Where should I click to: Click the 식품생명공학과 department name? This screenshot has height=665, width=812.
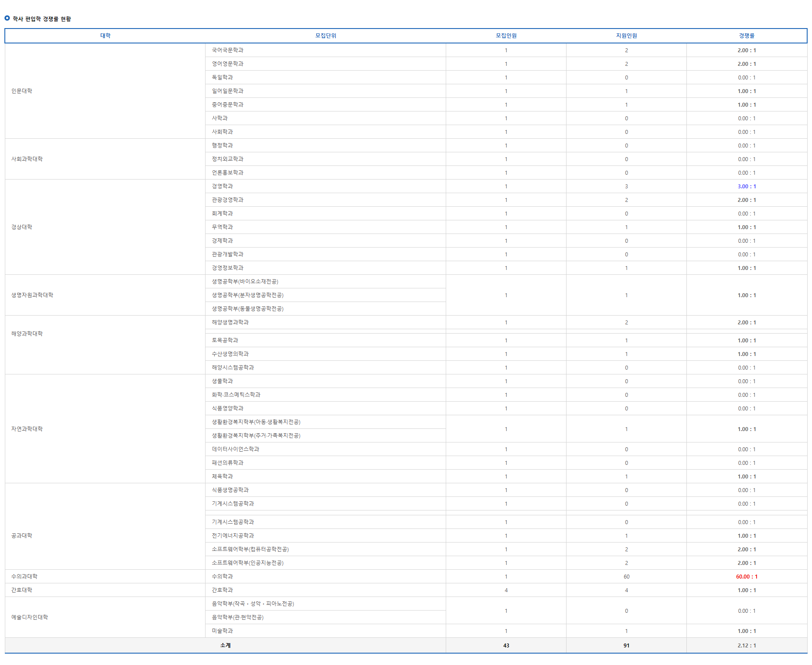230,490
